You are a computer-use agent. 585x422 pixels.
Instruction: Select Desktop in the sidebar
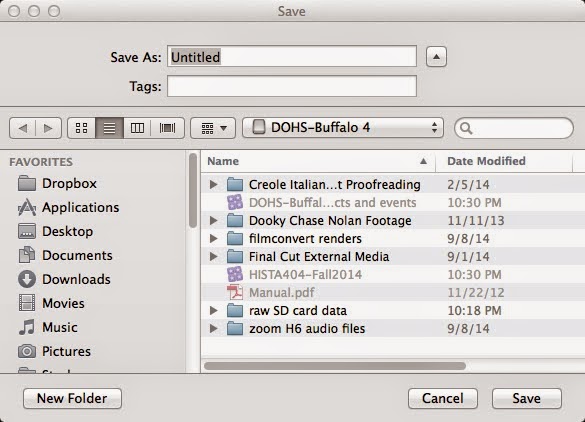(x=56, y=231)
